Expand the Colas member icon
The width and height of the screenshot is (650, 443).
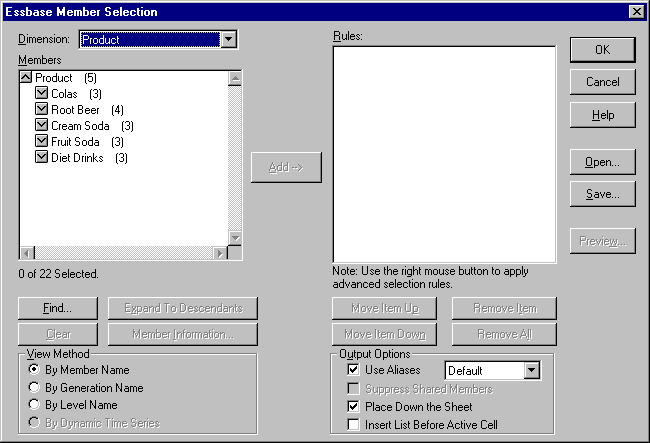coord(41,94)
